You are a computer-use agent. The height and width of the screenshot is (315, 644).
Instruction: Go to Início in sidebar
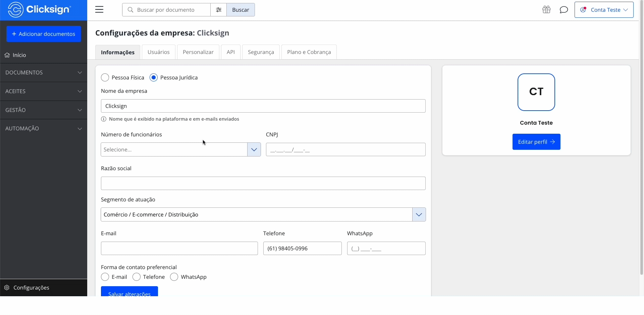click(44, 55)
